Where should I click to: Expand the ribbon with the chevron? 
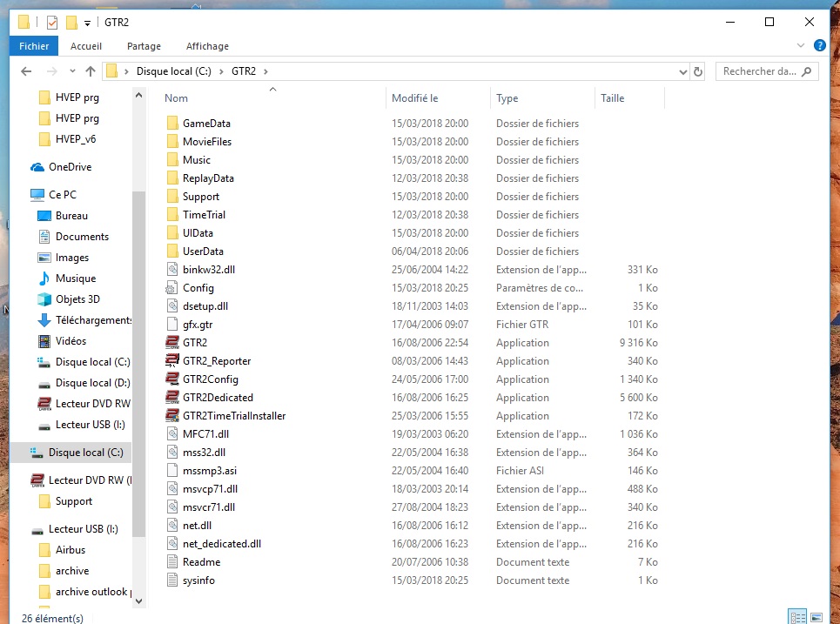[x=800, y=45]
